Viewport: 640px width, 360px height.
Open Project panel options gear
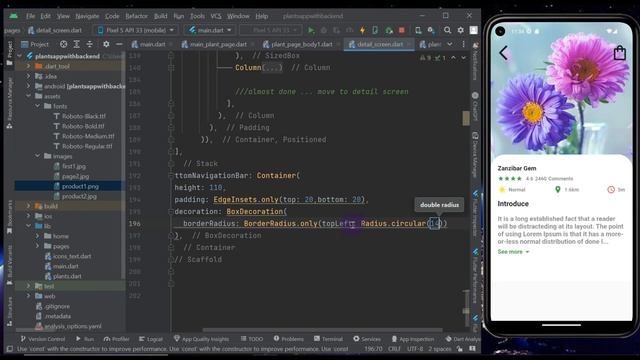pos(106,44)
